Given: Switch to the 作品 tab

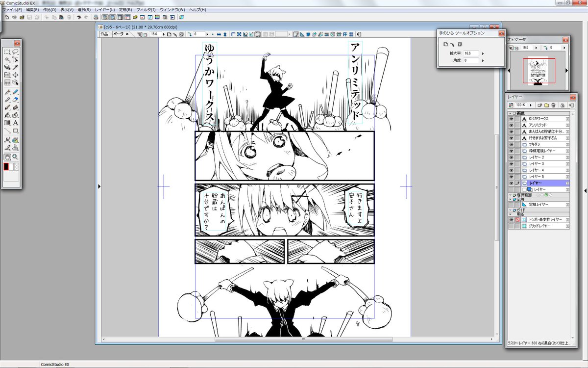Looking at the screenshot, I should (104, 34).
